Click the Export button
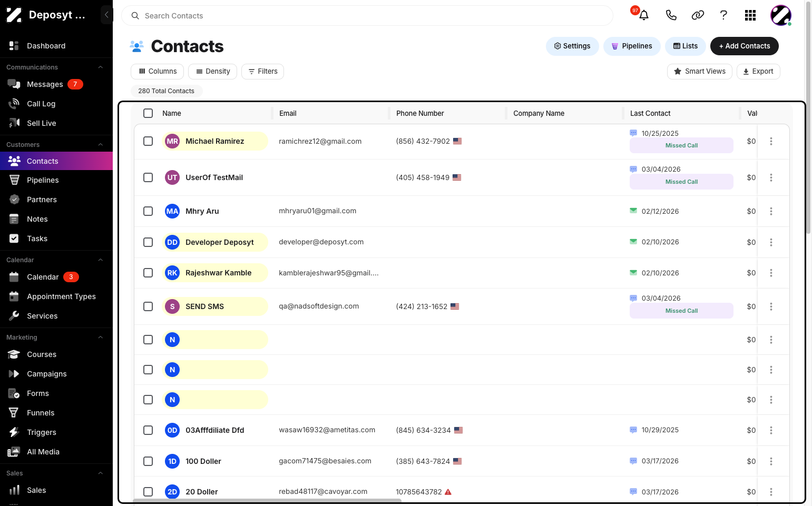Image resolution: width=812 pixels, height=506 pixels. [x=758, y=72]
